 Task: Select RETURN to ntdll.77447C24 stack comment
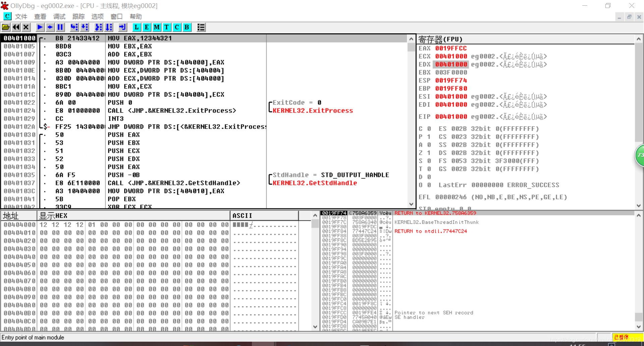point(431,231)
